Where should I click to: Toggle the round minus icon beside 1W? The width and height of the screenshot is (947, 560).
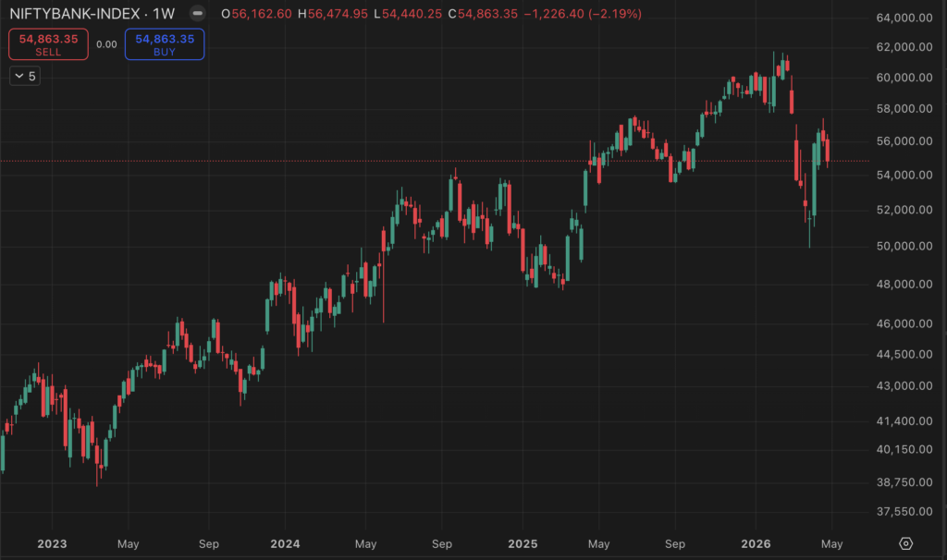(198, 13)
